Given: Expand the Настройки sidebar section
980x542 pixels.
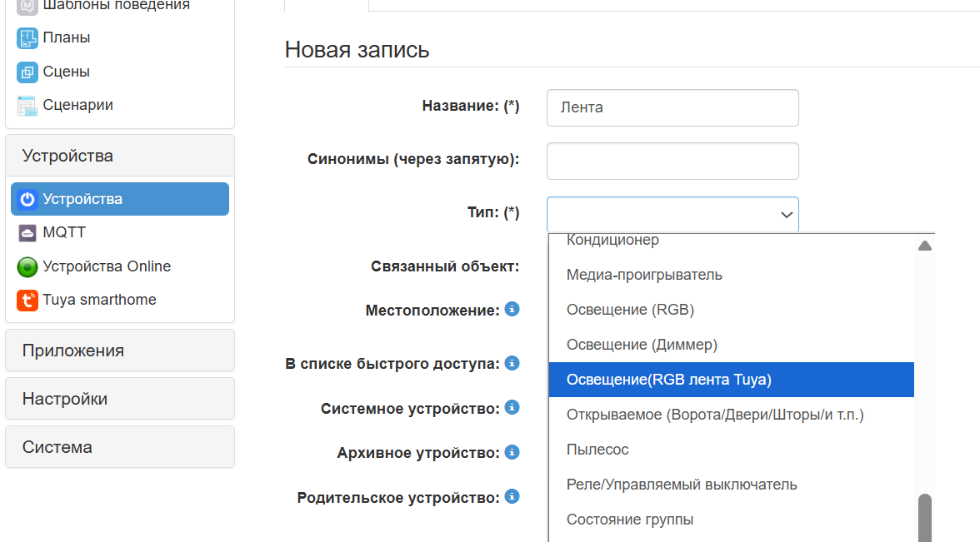Looking at the screenshot, I should tap(120, 399).
